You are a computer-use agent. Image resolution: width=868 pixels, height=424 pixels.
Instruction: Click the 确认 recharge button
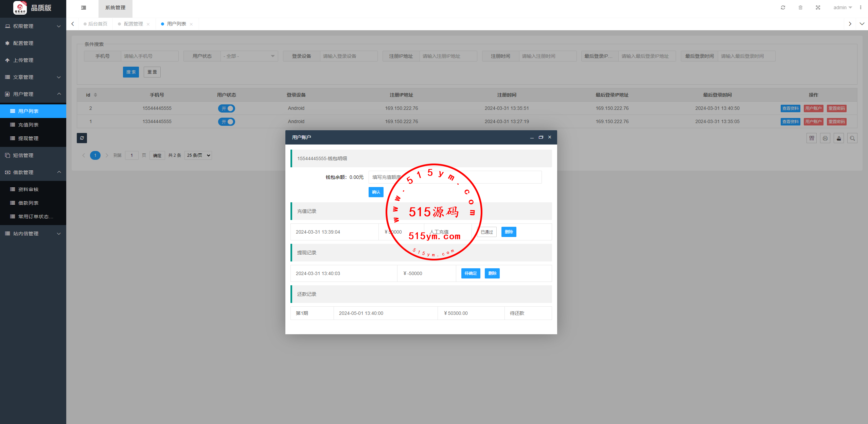376,192
